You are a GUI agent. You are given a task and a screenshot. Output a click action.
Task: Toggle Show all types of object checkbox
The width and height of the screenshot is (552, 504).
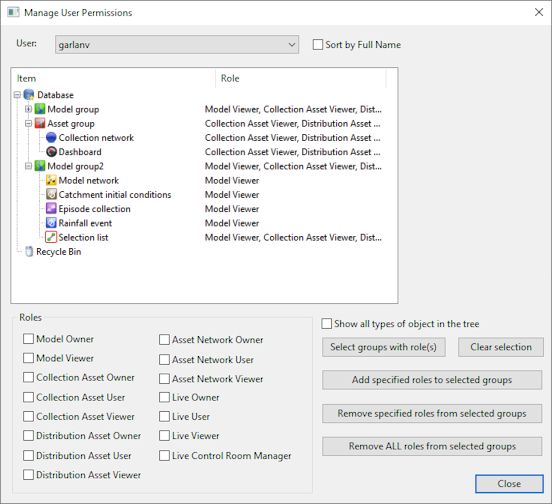click(326, 323)
